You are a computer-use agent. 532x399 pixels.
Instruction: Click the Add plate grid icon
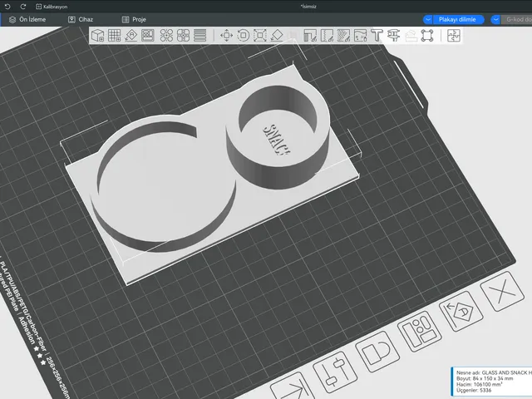[115, 35]
